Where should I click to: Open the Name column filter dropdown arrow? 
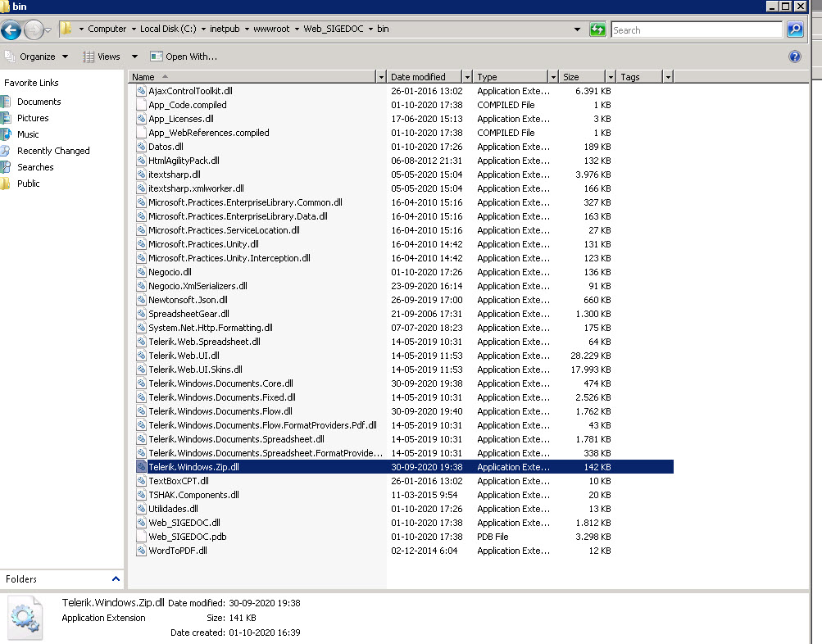380,77
